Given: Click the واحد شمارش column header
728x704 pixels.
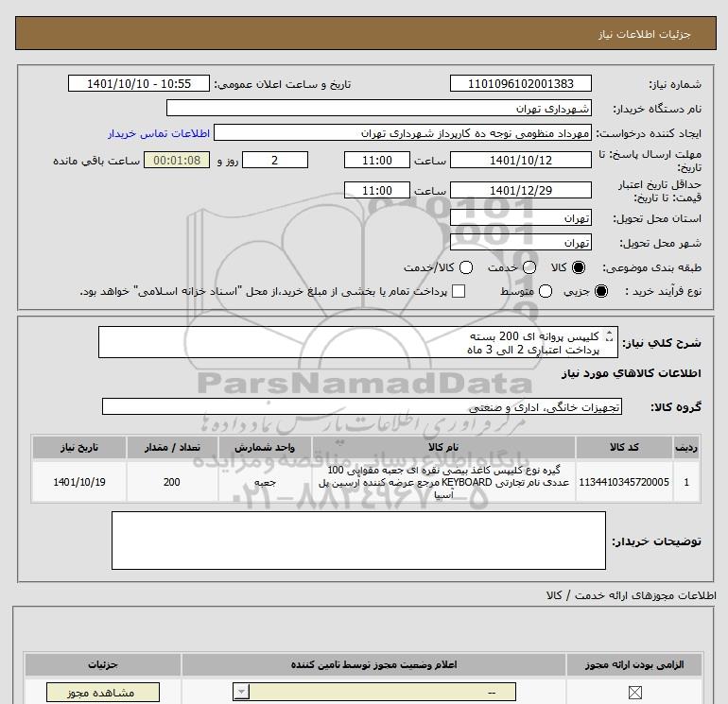Looking at the screenshot, I should point(265,447).
